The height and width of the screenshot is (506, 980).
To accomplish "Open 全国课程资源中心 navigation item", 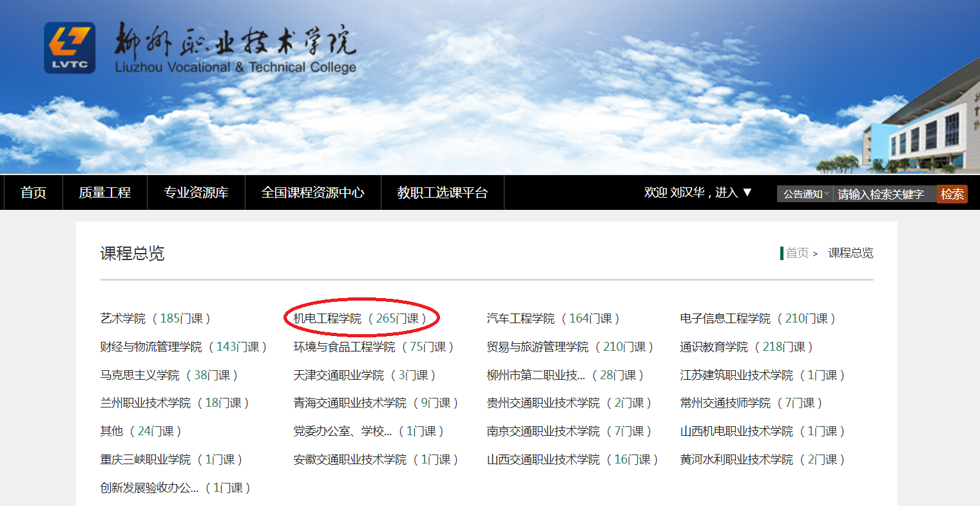I will (312, 192).
